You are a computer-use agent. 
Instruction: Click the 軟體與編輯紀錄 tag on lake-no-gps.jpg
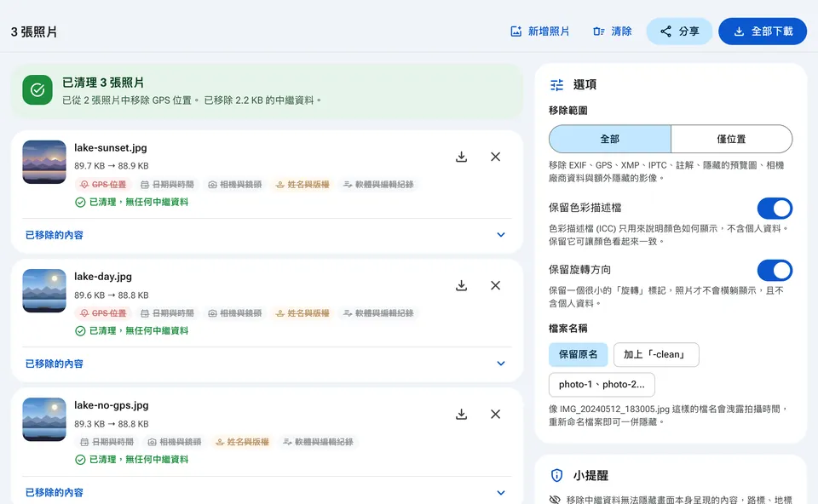[x=318, y=442]
